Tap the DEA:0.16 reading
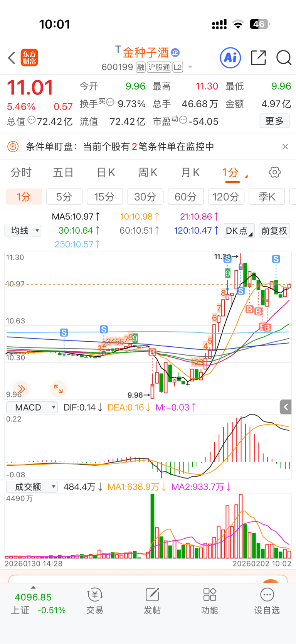 (x=129, y=407)
